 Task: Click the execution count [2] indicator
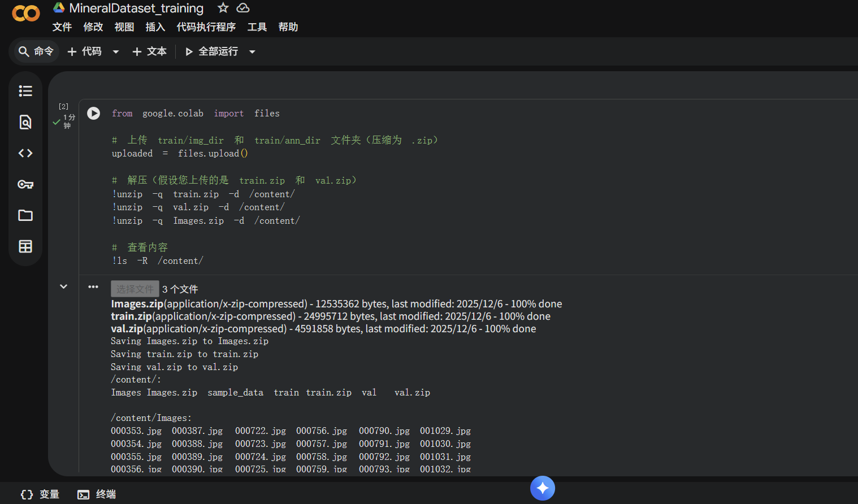[64, 106]
